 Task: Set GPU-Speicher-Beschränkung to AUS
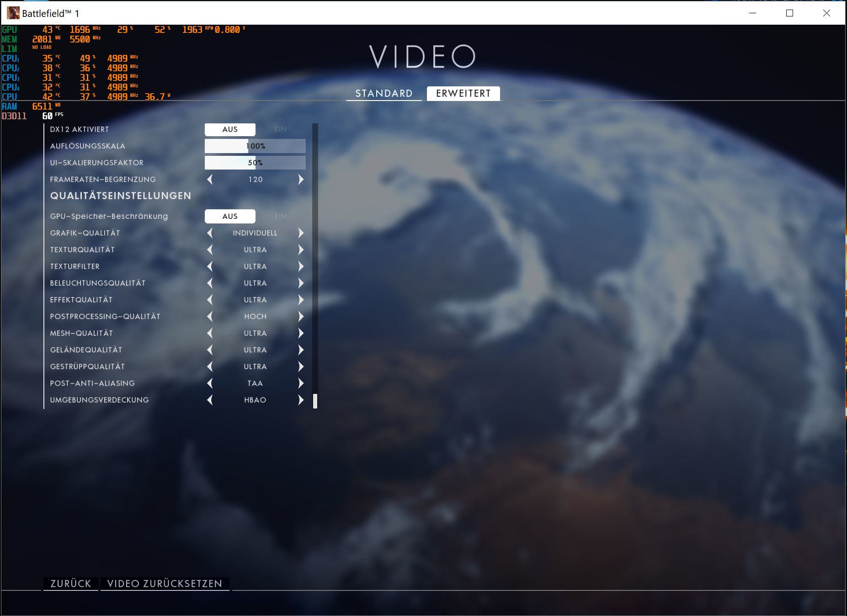click(x=230, y=216)
